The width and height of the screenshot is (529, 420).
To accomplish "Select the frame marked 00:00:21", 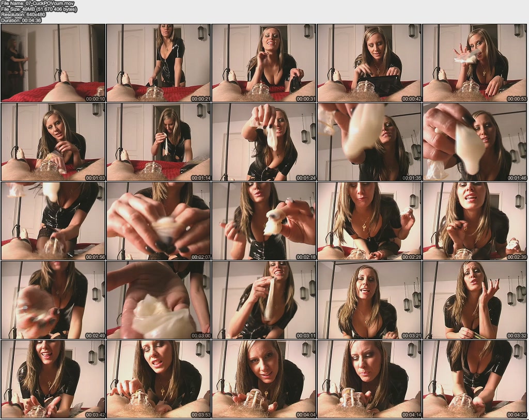I will click(158, 63).
